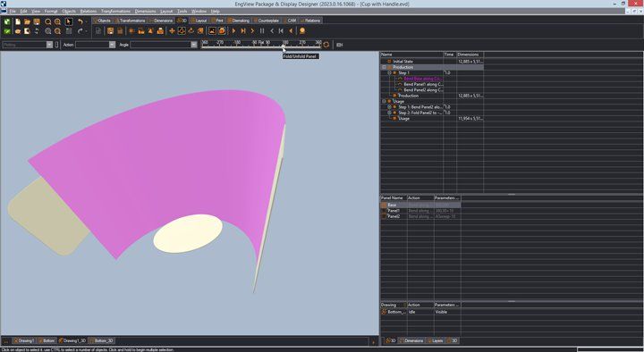Viewport: 644px width, 352px height.
Task: Open the Transformations menu
Action: coord(115,11)
